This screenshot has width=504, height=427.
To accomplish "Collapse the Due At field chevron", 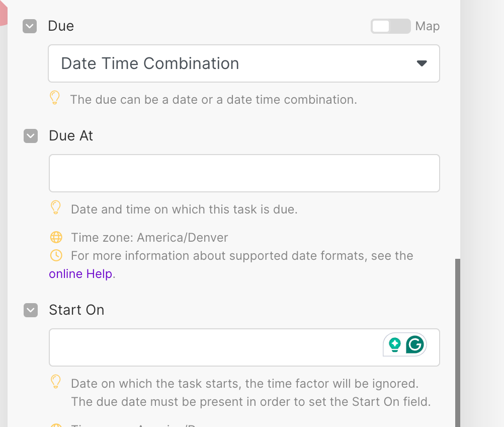I will [x=31, y=136].
